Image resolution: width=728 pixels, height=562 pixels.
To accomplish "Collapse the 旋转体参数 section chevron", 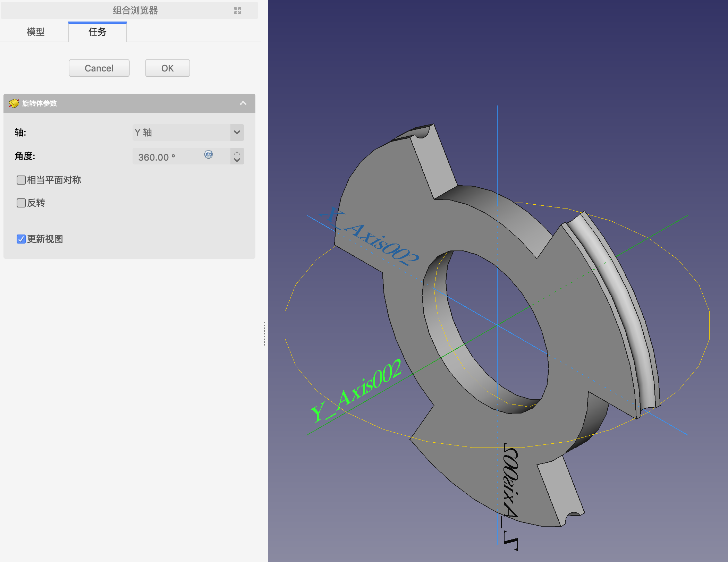I will pyautogui.click(x=243, y=103).
